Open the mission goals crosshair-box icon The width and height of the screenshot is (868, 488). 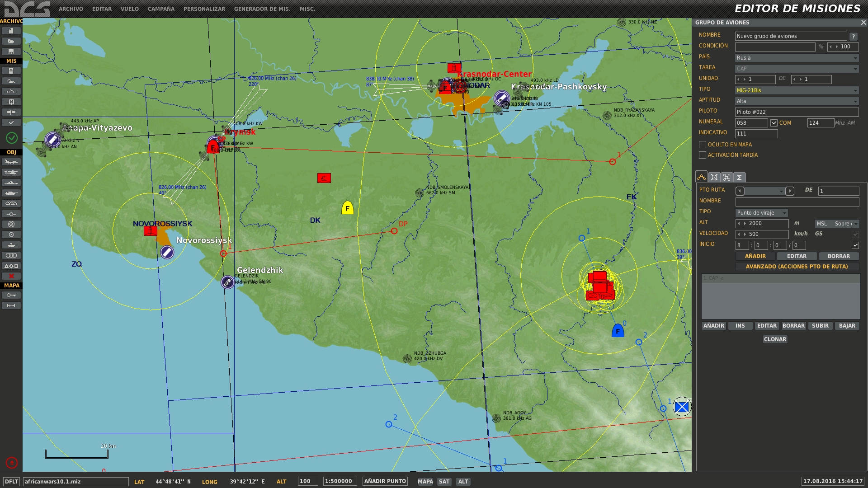(11, 102)
